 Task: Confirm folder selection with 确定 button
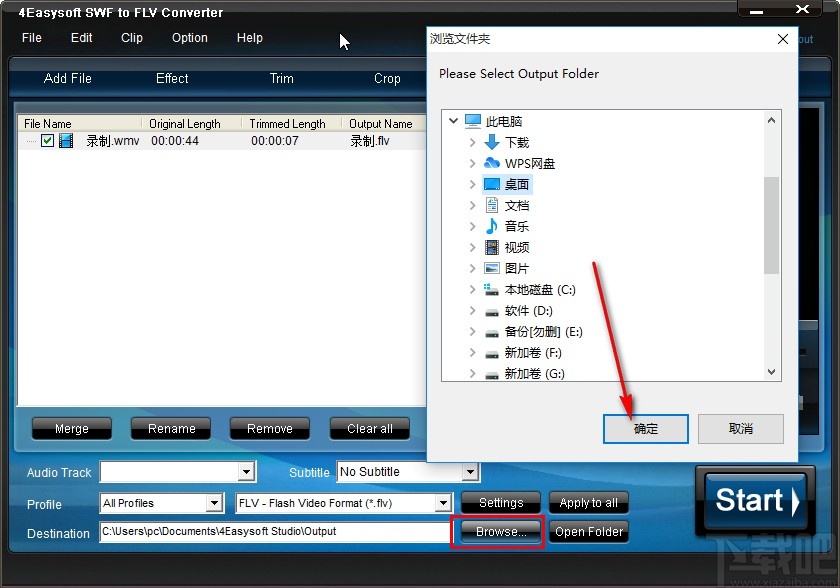coord(645,428)
